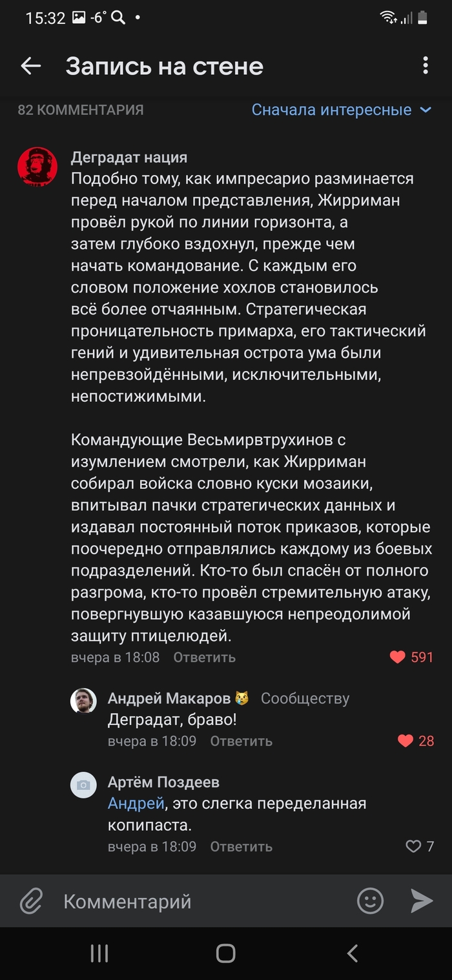Image resolution: width=452 pixels, height=980 pixels.
Task: Like Артём Поздеев's comment (7)
Action: pos(413,846)
